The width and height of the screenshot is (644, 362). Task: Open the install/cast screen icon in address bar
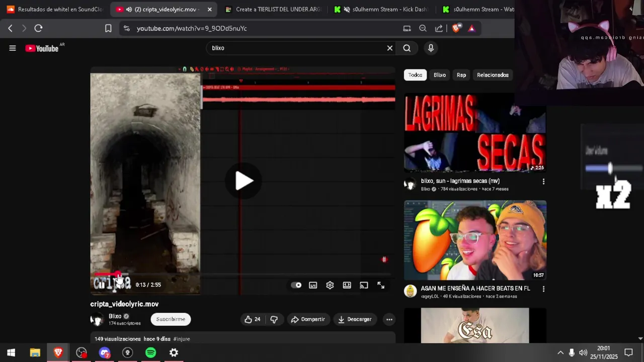[407, 29]
